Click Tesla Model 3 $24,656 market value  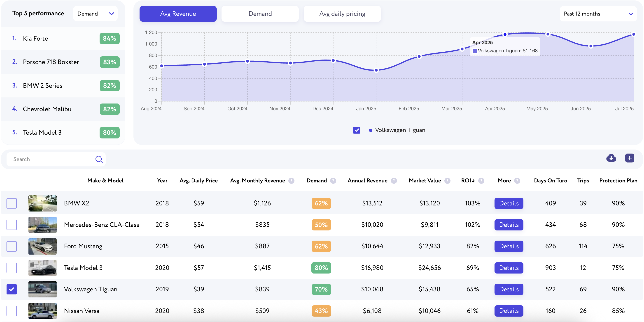click(429, 268)
